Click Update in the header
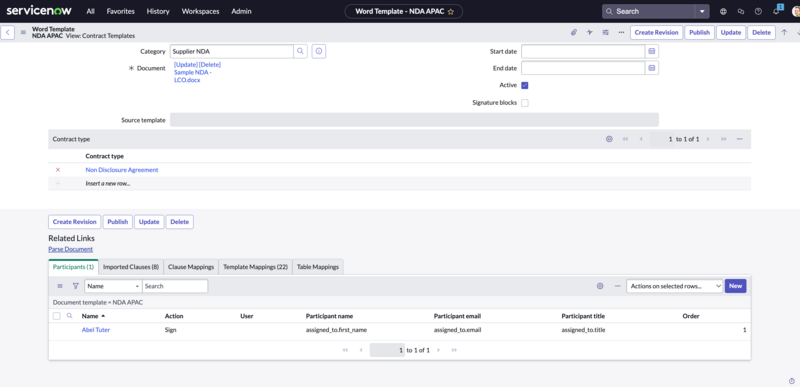The height and width of the screenshot is (387, 800). [731, 32]
